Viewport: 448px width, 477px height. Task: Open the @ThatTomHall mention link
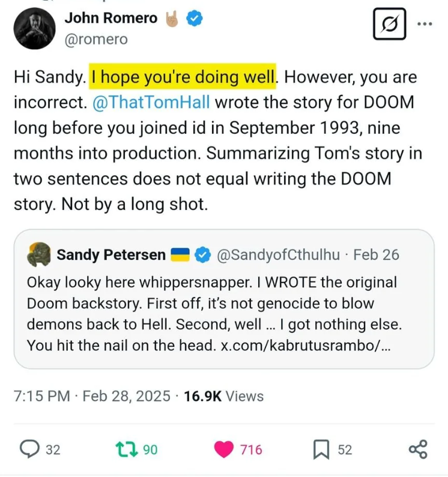pos(152,101)
